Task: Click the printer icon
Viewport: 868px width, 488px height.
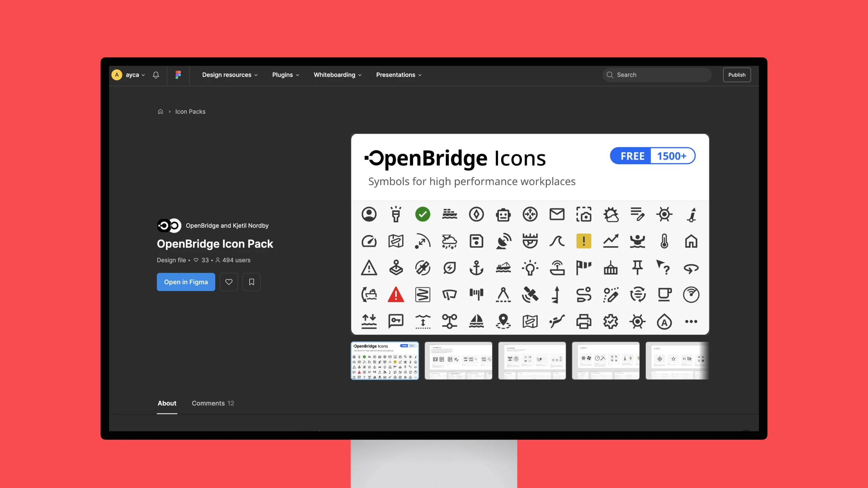Action: [x=584, y=321]
